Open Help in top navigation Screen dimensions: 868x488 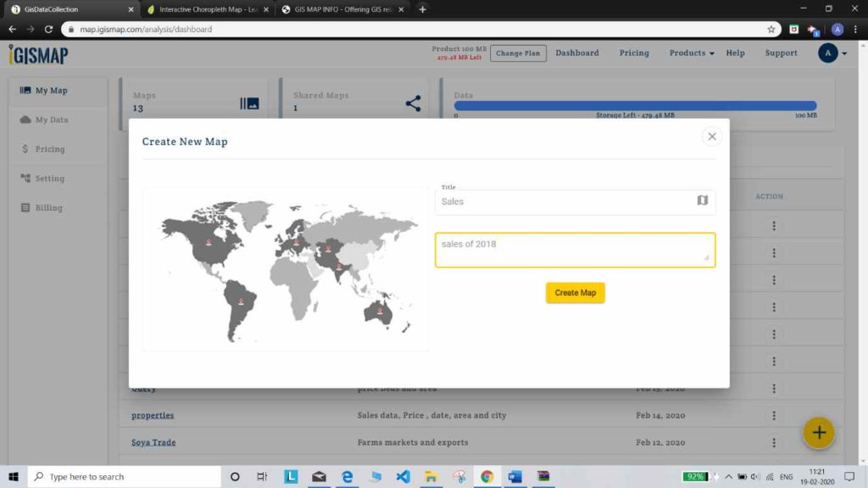tap(735, 53)
